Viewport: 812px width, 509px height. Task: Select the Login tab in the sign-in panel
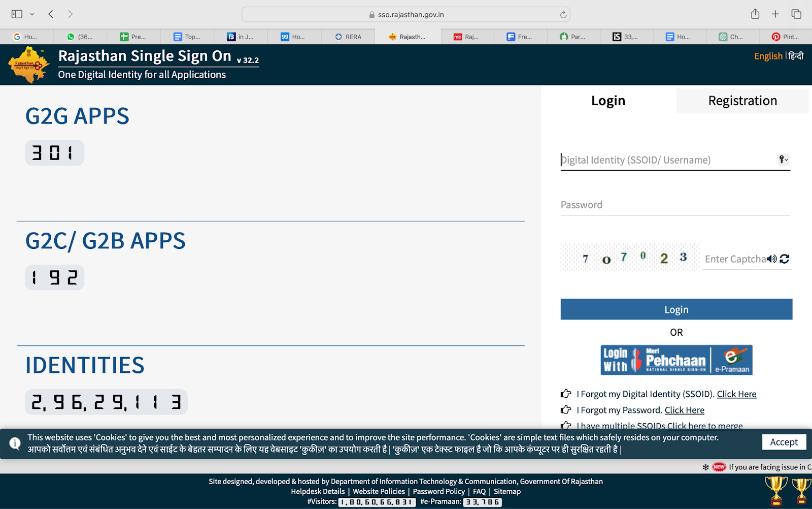click(x=608, y=101)
